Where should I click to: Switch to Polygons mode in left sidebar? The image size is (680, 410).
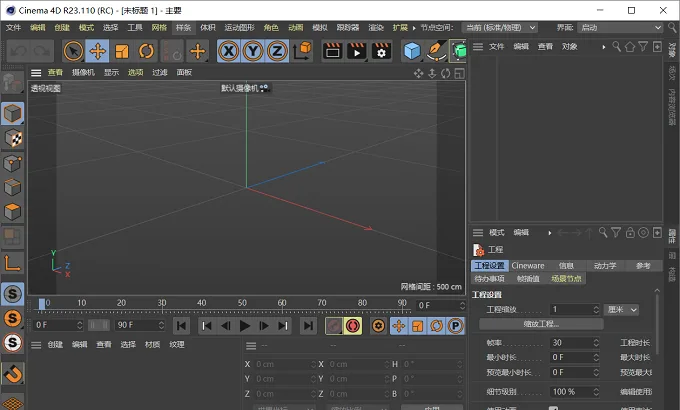[13, 212]
